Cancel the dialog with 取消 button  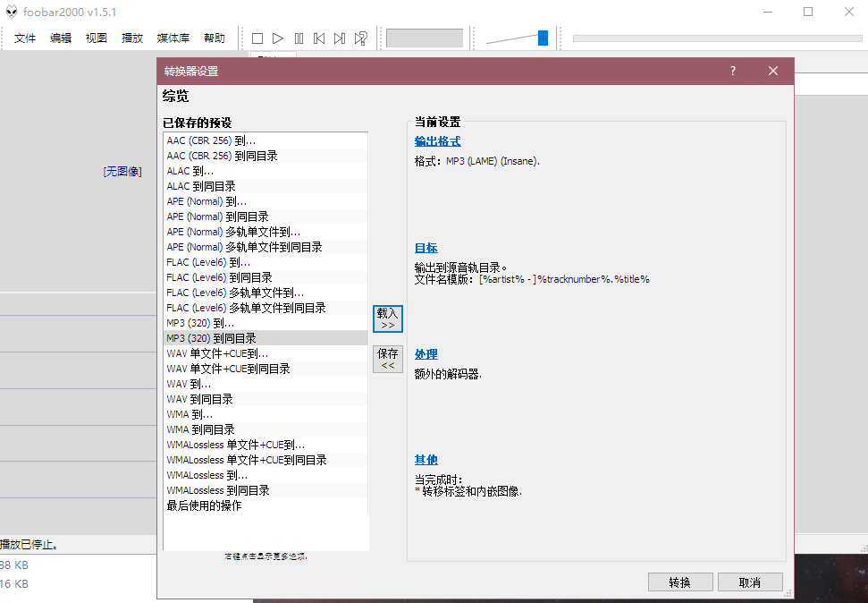(x=750, y=582)
